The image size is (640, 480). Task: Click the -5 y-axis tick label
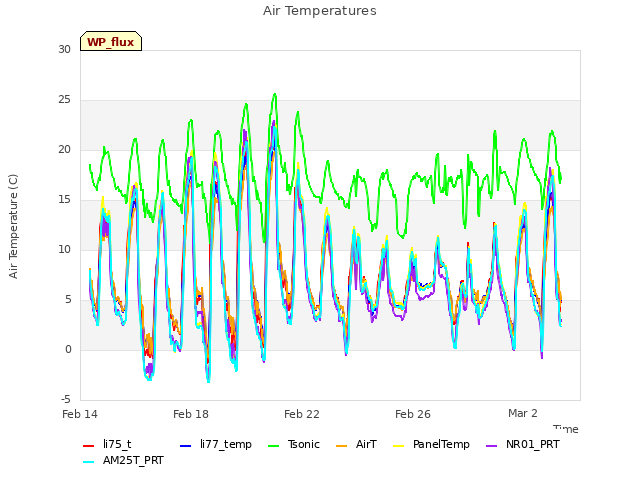pos(66,399)
